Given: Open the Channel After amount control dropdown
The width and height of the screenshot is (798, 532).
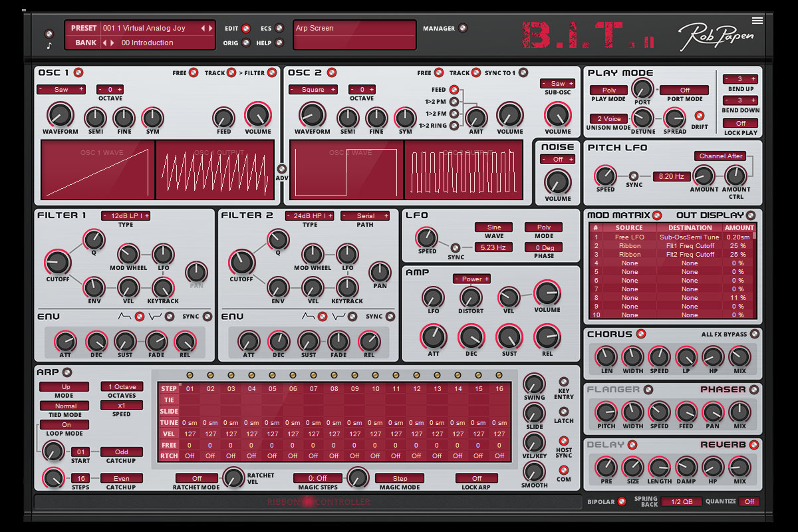Looking at the screenshot, I should click(720, 156).
